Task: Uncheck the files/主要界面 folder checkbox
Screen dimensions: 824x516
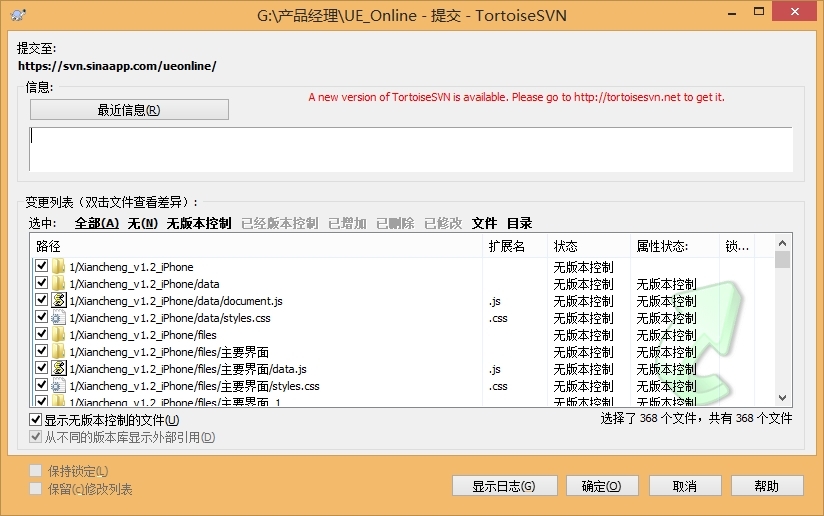Action: [41, 352]
